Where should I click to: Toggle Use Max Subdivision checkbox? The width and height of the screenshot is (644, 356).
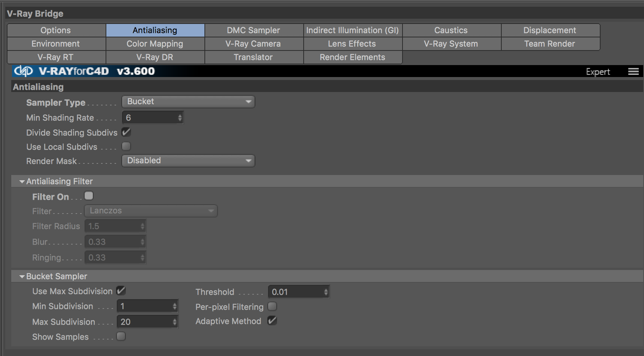click(x=121, y=291)
